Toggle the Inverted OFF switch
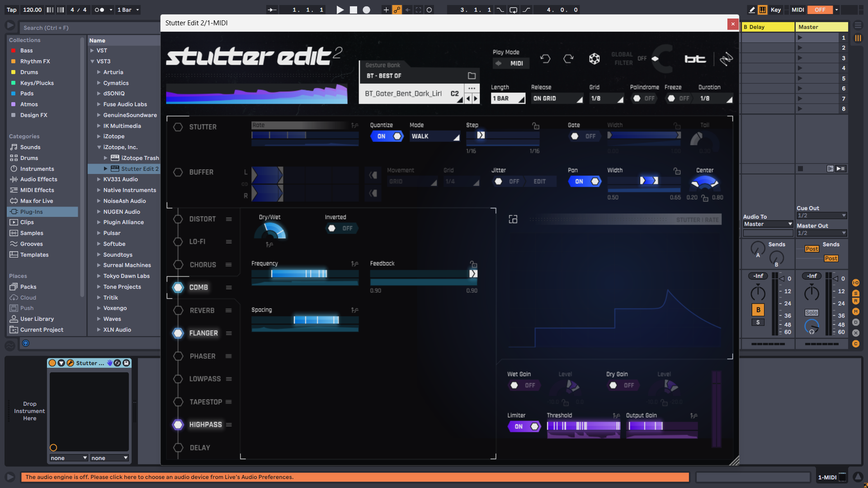 pos(342,228)
